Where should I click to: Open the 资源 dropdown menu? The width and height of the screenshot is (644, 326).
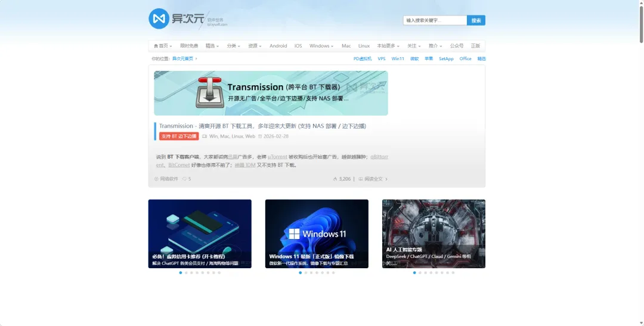click(x=255, y=46)
